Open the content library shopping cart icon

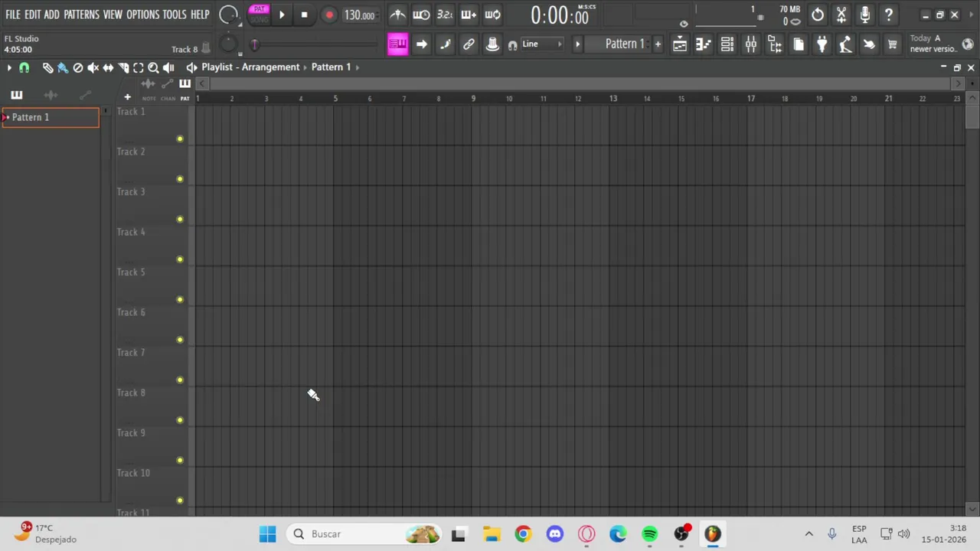(x=893, y=44)
